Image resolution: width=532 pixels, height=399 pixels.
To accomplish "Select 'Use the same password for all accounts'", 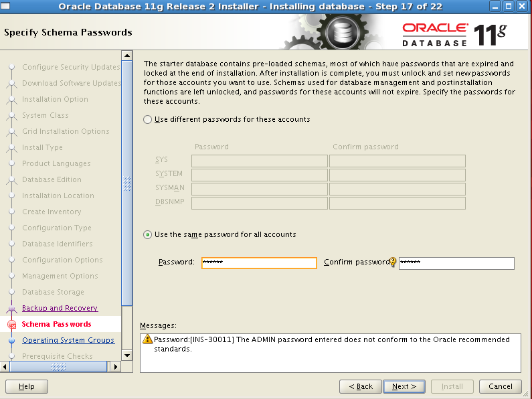I will click(x=147, y=234).
